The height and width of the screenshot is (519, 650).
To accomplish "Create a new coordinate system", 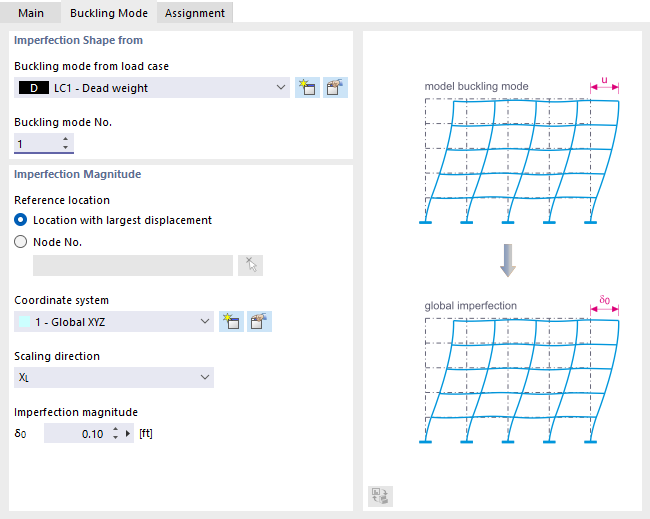I will (231, 321).
